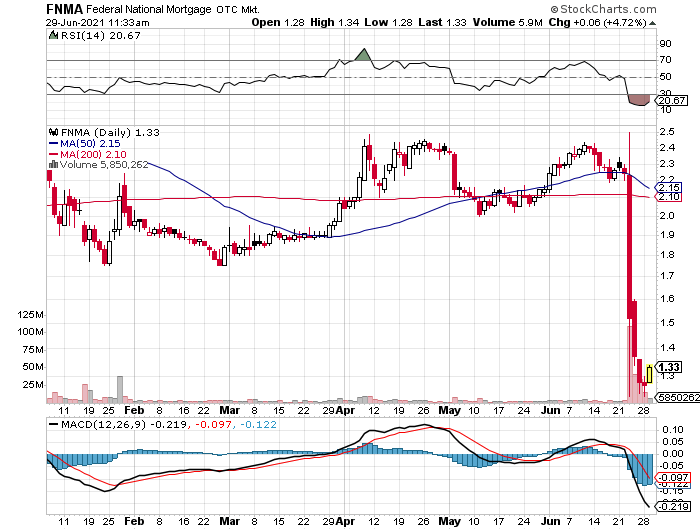Click the red MA(200) legend line marker
The image size is (700, 530).
pos(53,154)
